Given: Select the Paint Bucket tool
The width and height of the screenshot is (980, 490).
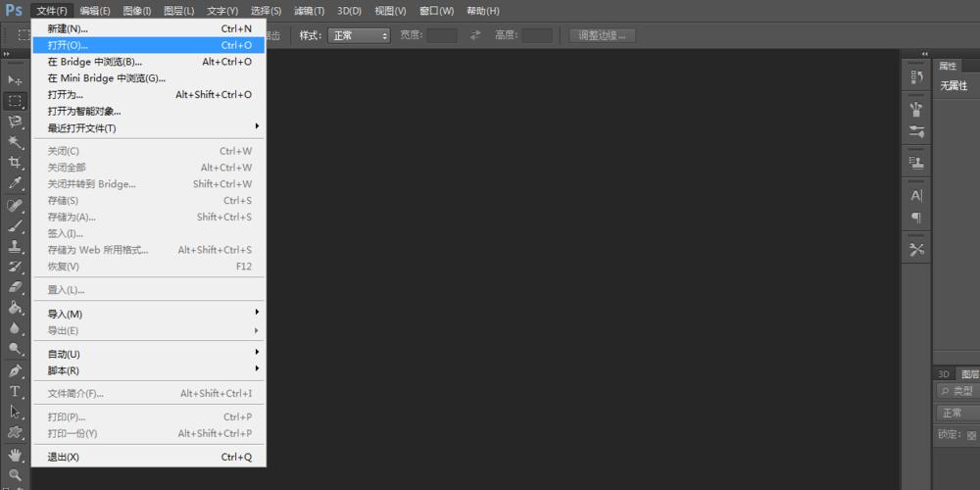Looking at the screenshot, I should click(15, 308).
